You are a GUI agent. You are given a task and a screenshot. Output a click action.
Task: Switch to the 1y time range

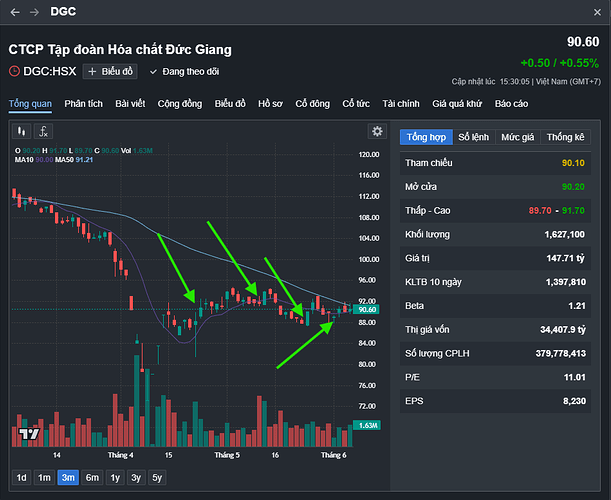click(x=113, y=477)
